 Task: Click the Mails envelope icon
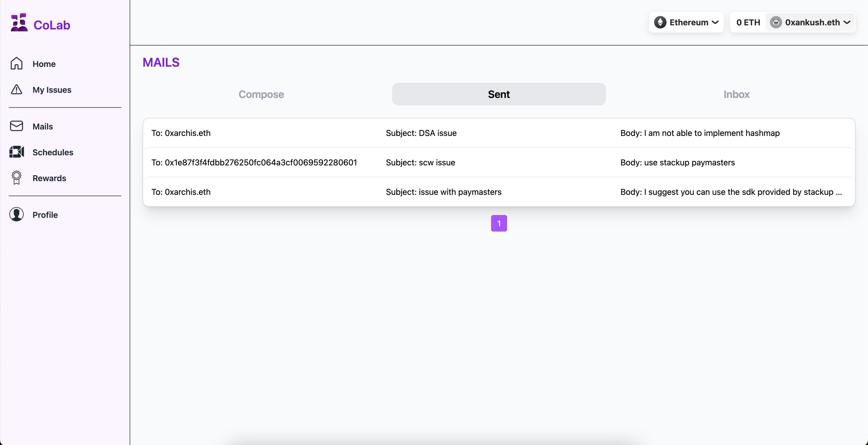[x=17, y=126]
